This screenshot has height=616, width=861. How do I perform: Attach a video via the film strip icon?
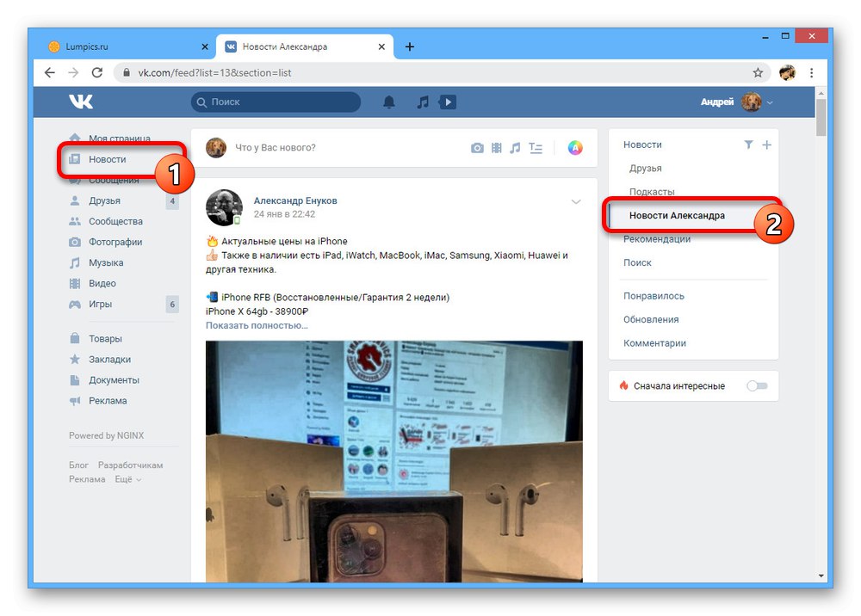click(x=497, y=148)
